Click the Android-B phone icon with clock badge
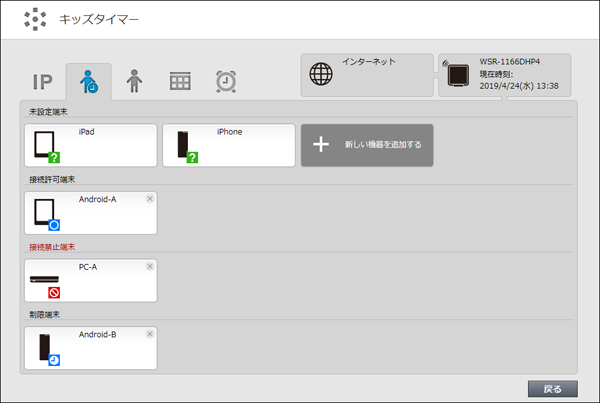This screenshot has width=600, height=403. coord(49,350)
